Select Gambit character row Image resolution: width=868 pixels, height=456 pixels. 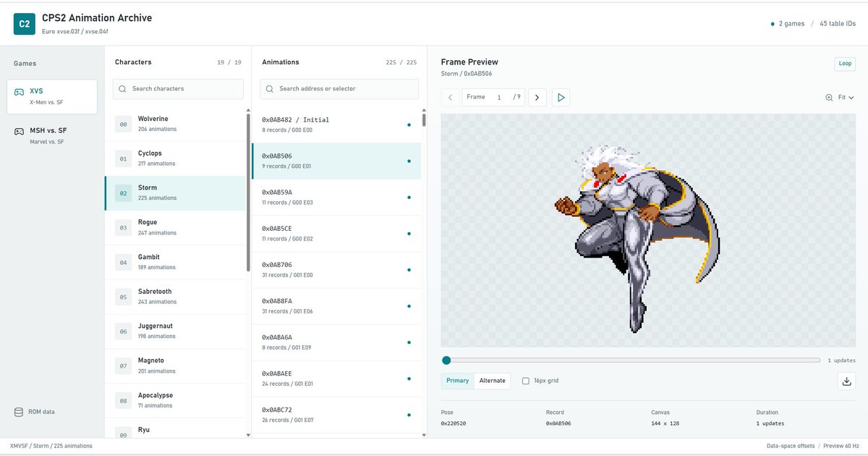(176, 263)
